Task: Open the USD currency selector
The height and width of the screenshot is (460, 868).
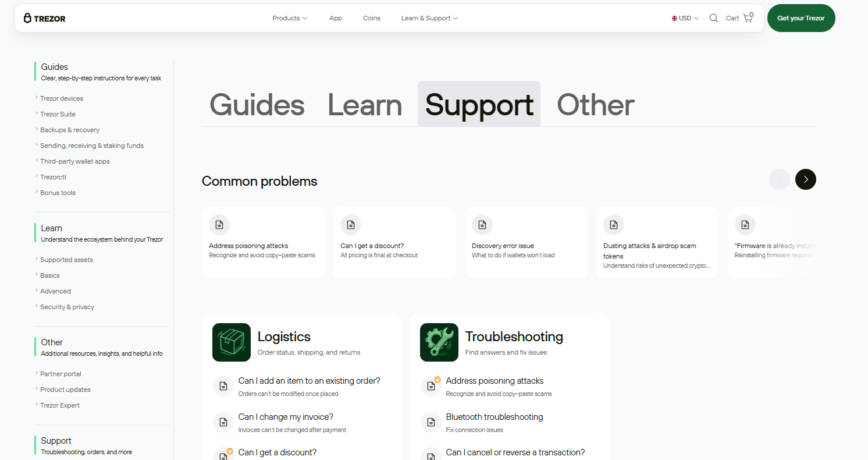Action: click(x=685, y=18)
